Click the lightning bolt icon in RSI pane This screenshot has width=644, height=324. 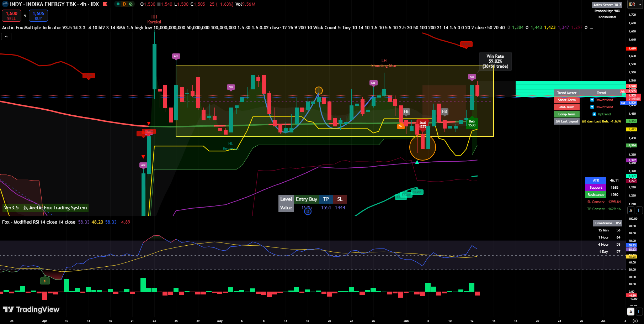click(45, 281)
